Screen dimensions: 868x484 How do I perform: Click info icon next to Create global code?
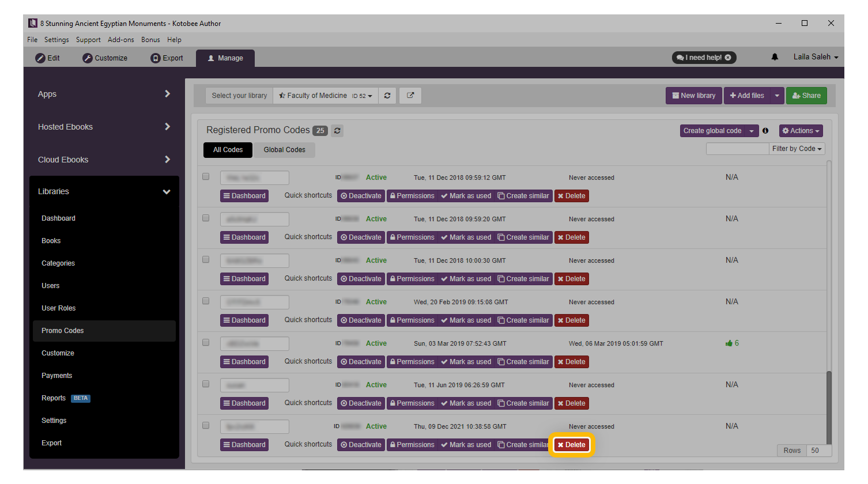[x=765, y=131]
